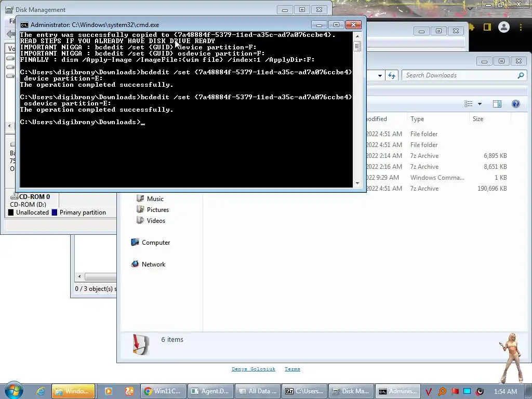The image size is (532, 399).
Task: Switch to the 7-Zip C:\Users taskbar window
Action: (304, 391)
